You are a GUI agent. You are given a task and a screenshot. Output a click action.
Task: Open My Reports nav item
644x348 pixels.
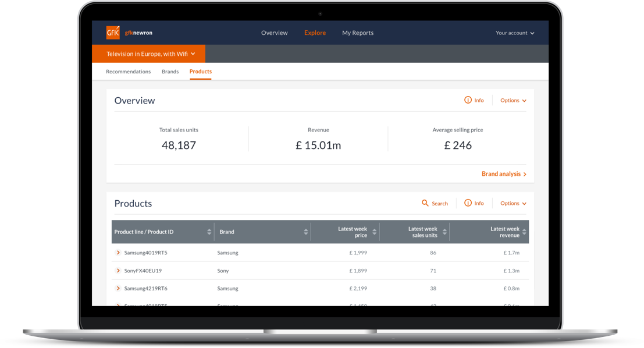(358, 33)
